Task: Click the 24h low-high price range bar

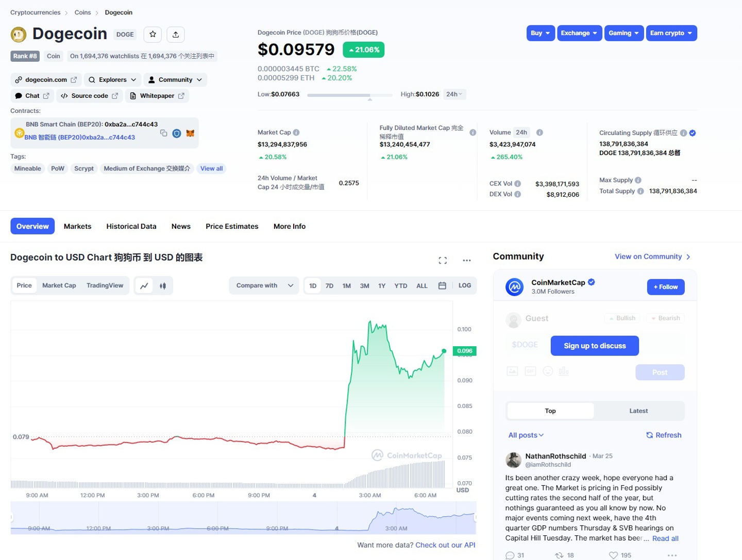Action: tap(349, 95)
